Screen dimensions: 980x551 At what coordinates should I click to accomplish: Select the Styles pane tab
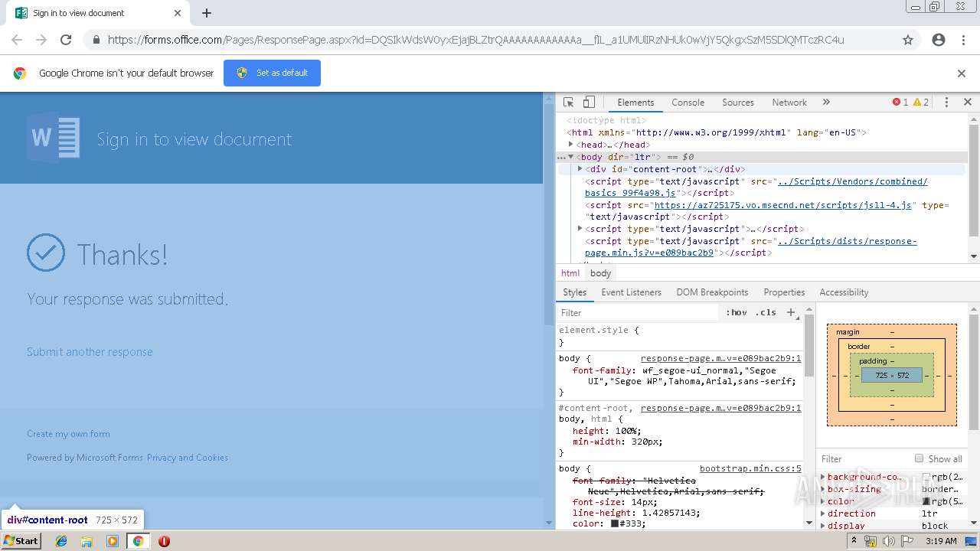(x=574, y=292)
